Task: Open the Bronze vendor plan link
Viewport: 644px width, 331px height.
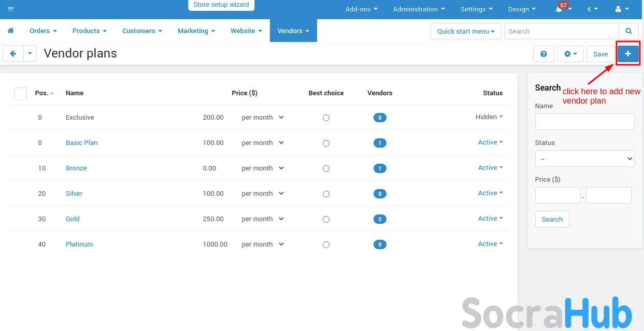Action: pos(76,168)
